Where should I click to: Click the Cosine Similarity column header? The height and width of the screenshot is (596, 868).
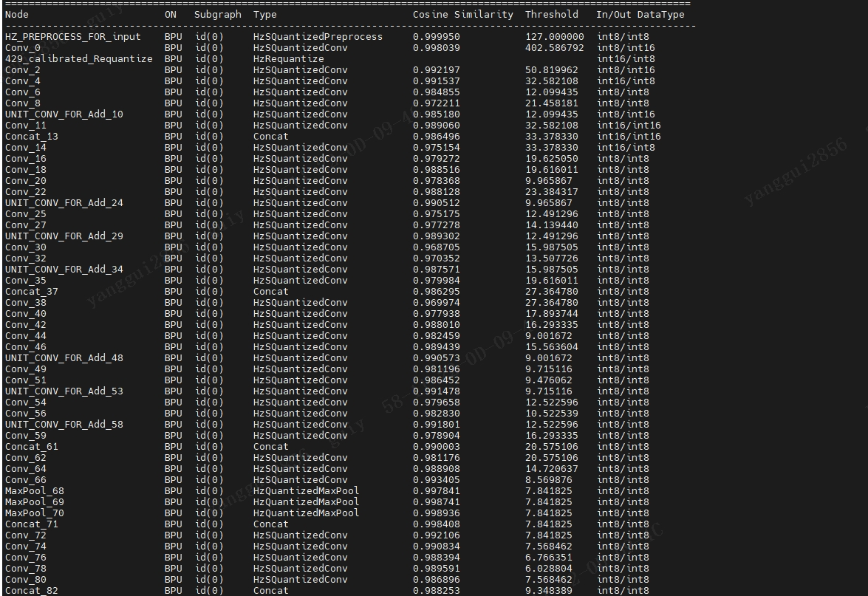tap(462, 15)
